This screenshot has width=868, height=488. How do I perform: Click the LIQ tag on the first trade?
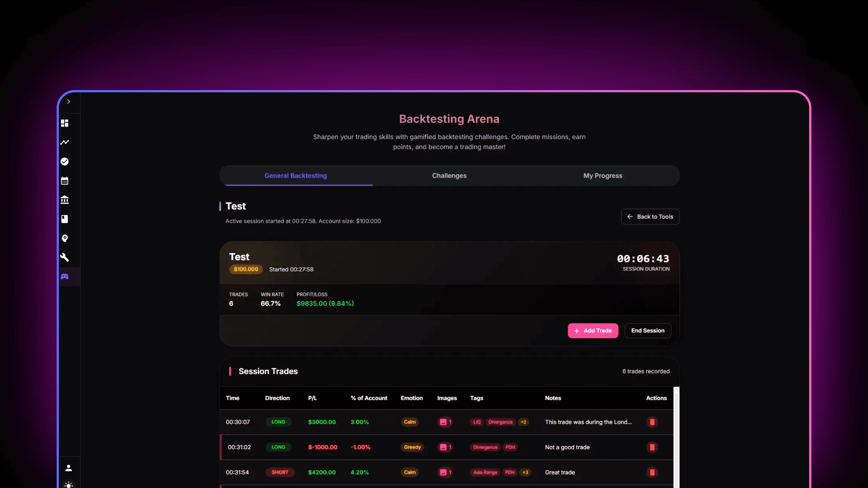pyautogui.click(x=477, y=422)
